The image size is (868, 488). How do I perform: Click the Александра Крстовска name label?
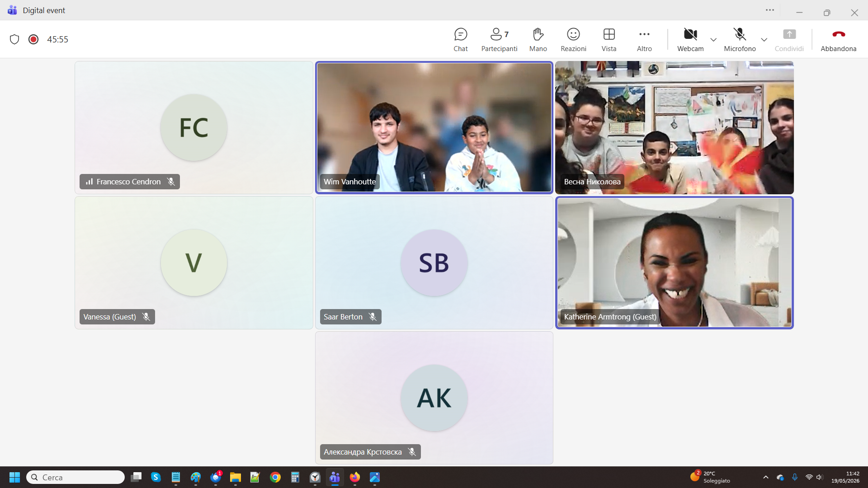coord(370,452)
